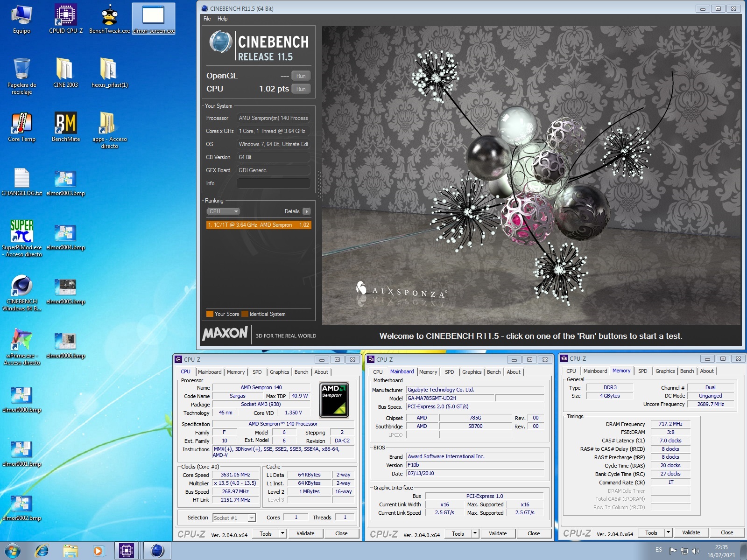This screenshot has width=747, height=560.
Task: Select elmor0005.bmp image file
Action: coord(66,290)
